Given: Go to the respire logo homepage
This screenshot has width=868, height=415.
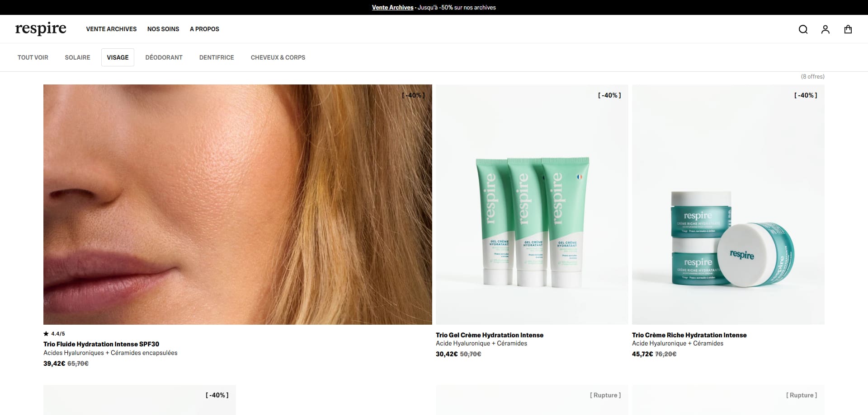Looking at the screenshot, I should (x=41, y=29).
